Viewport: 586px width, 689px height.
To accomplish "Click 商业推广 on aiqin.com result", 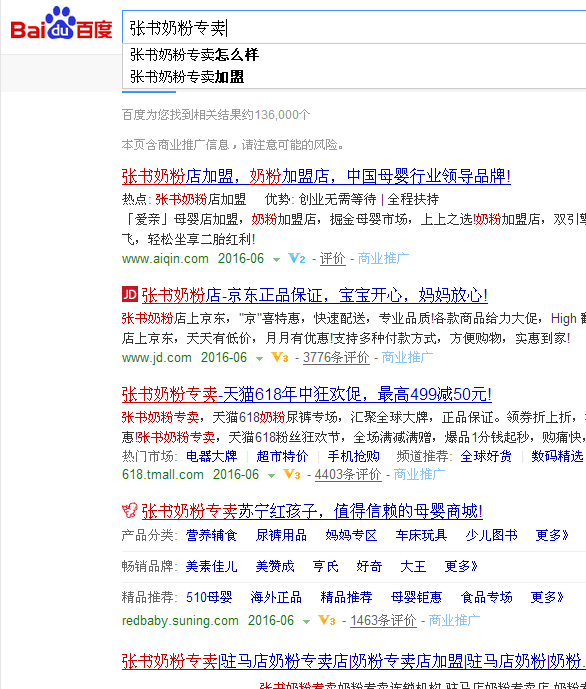I will point(383,258).
